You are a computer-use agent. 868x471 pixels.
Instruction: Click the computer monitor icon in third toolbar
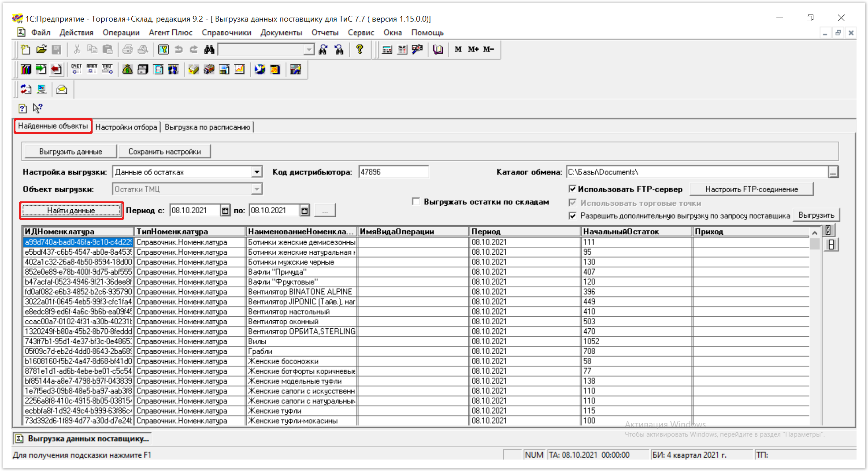41,89
